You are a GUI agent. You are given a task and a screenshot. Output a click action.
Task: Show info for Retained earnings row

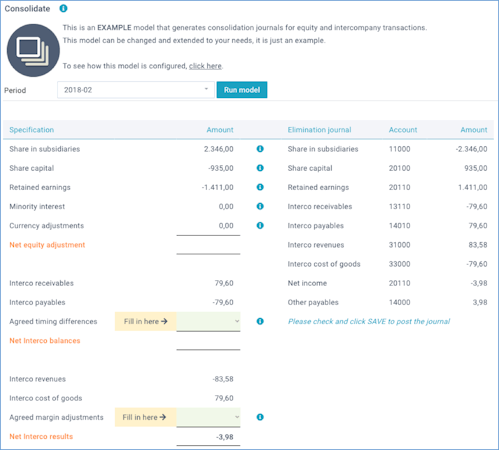[x=260, y=187]
